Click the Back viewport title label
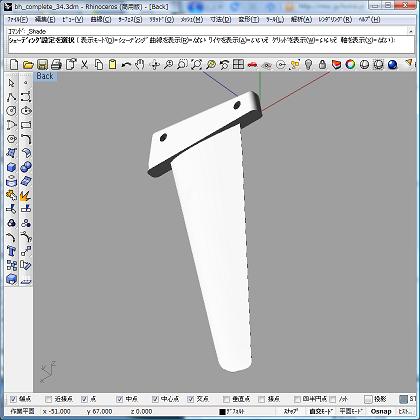 45,76
